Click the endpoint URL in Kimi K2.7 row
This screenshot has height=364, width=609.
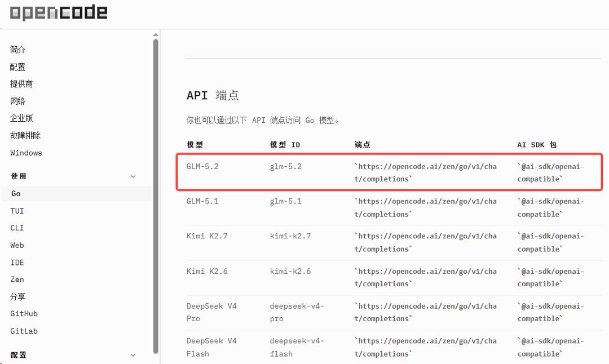(x=425, y=242)
